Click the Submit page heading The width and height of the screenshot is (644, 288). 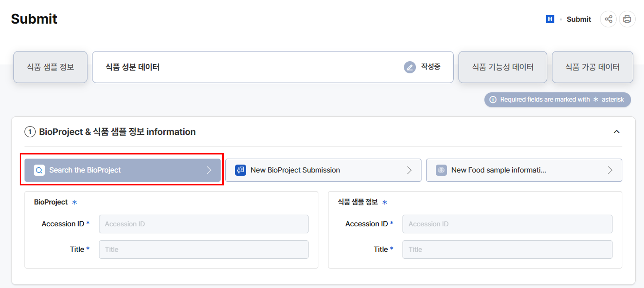34,19
